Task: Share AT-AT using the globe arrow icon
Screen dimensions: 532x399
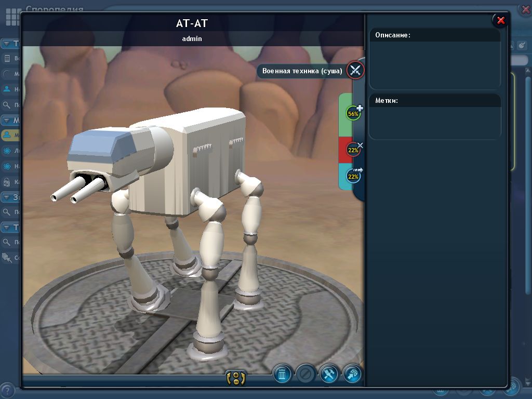Action: pos(352,375)
